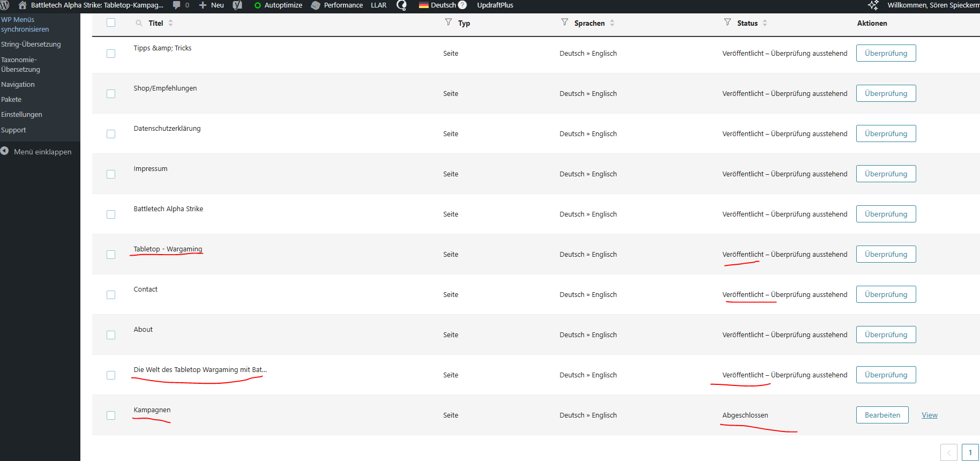
Task: Check the Tipps & Tricks row checkbox
Action: click(111, 54)
